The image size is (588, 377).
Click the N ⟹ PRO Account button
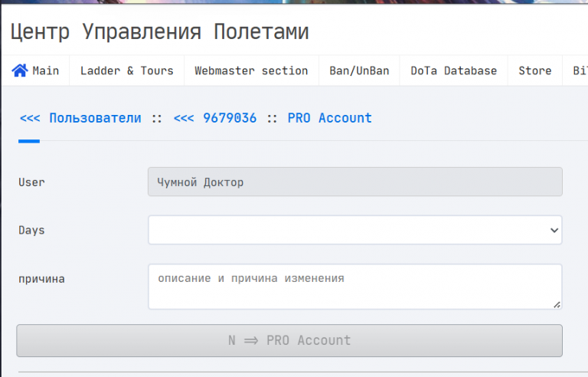pyautogui.click(x=289, y=340)
